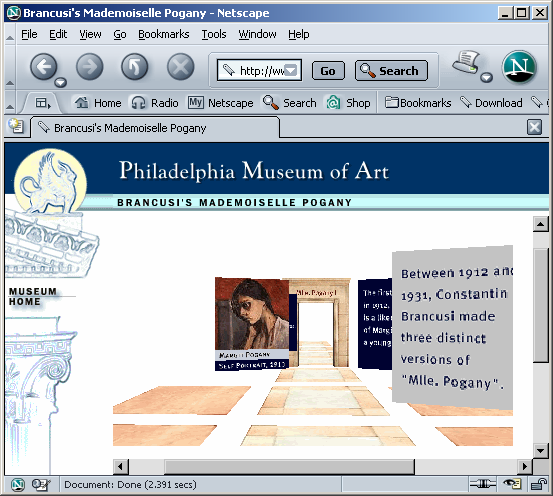Click the Download bookmark on personal toolbar
The image size is (553, 496).
tap(491, 103)
